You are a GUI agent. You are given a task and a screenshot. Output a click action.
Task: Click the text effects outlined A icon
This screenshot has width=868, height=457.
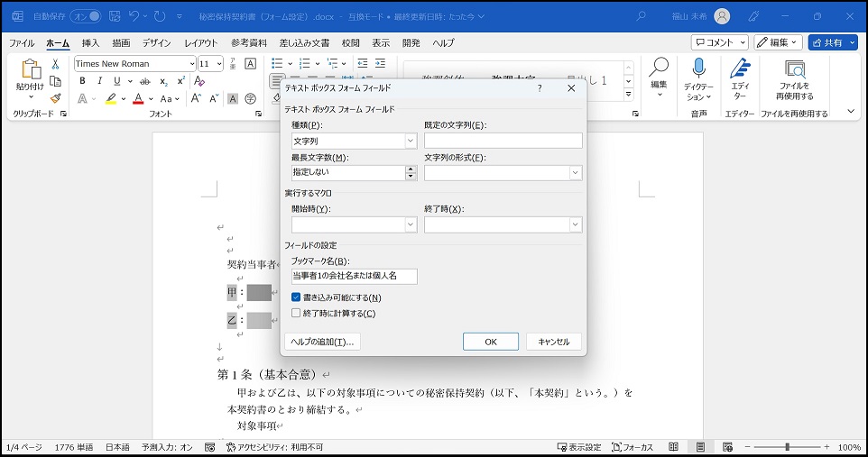tap(82, 98)
